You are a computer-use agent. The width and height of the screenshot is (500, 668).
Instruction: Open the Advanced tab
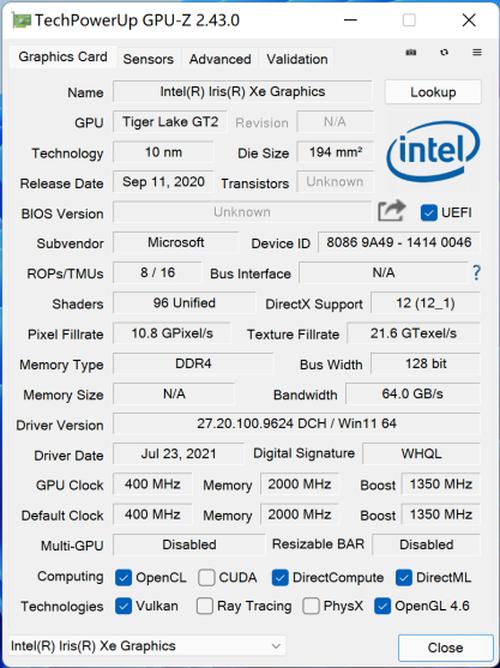point(220,59)
